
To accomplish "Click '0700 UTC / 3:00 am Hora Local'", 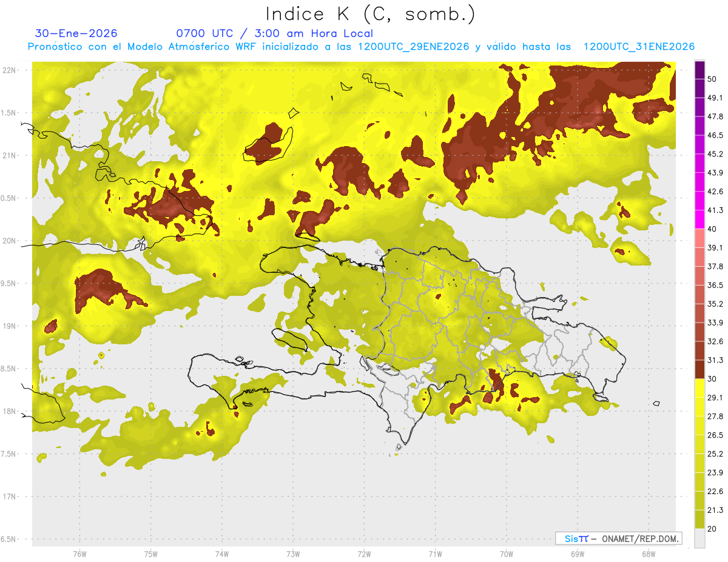I will tap(274, 33).
